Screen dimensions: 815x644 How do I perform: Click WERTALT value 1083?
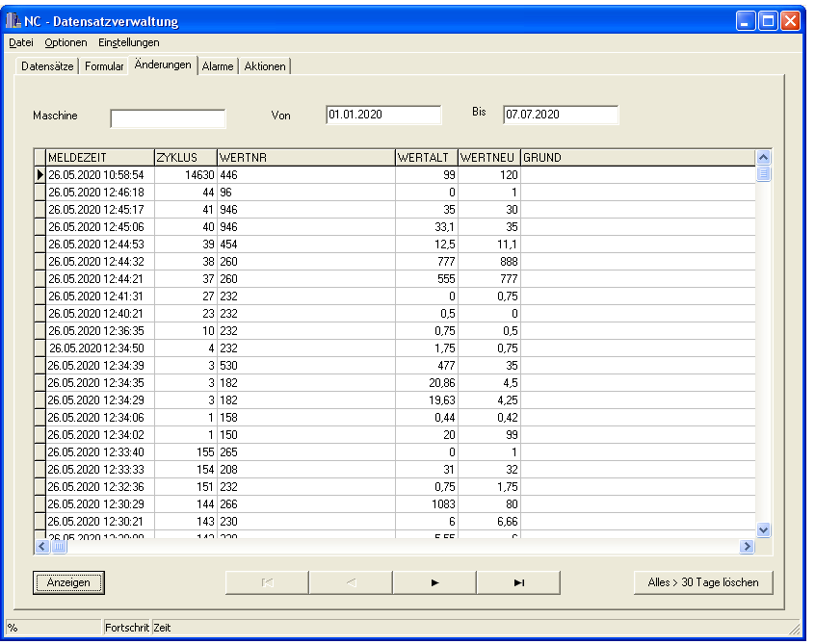point(427,503)
